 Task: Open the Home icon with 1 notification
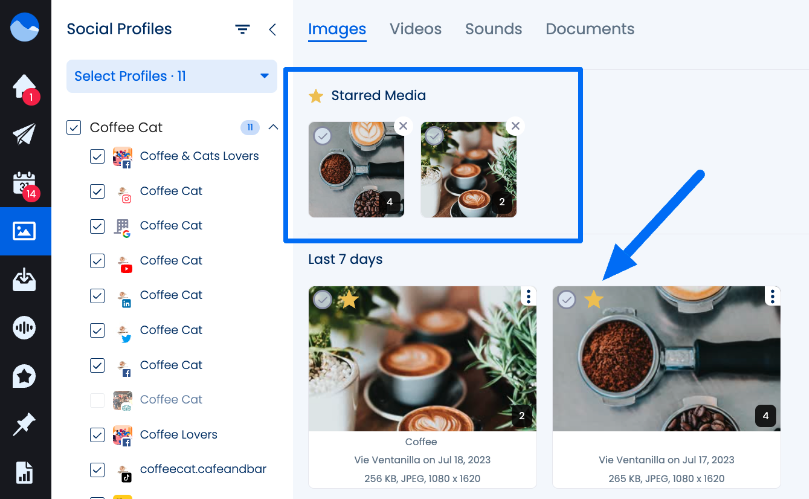(24, 88)
